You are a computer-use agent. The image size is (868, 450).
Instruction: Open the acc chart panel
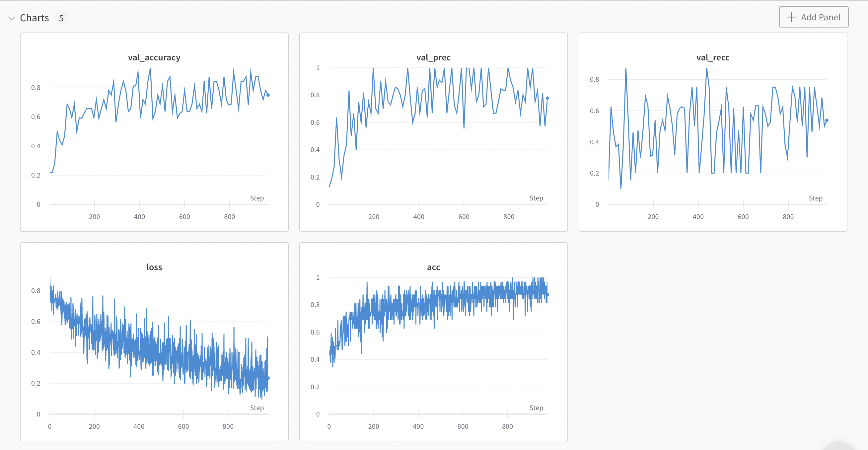pos(434,342)
